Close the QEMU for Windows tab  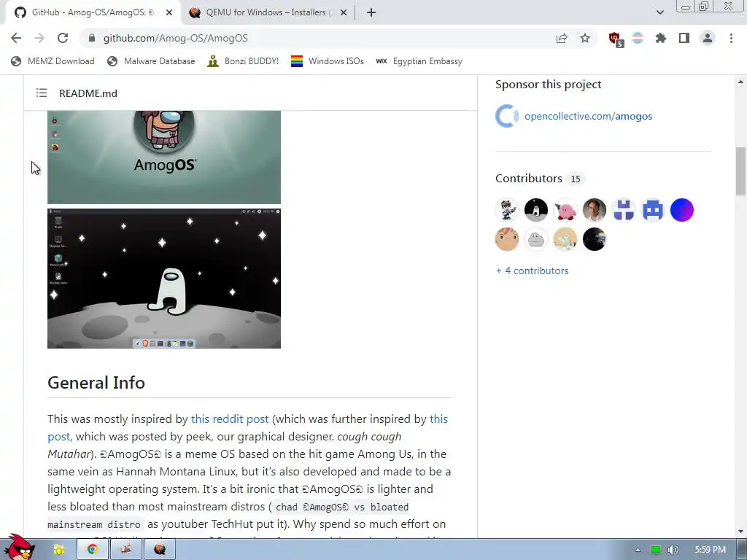point(344,12)
